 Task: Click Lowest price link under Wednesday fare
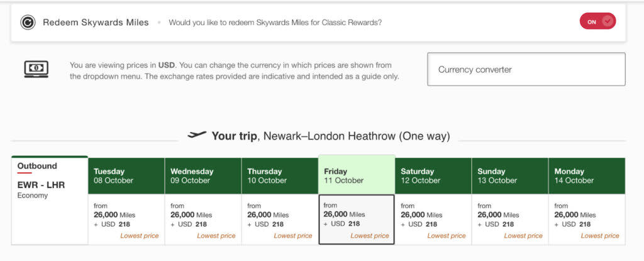pyautogui.click(x=216, y=236)
